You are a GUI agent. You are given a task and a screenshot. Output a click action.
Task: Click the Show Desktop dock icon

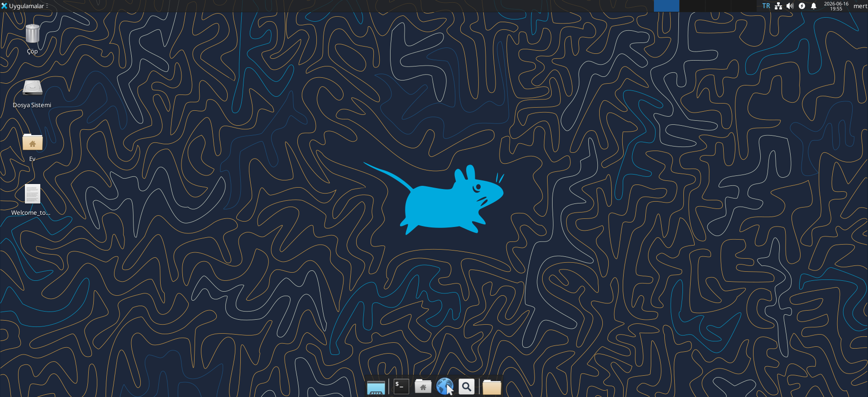pos(376,387)
